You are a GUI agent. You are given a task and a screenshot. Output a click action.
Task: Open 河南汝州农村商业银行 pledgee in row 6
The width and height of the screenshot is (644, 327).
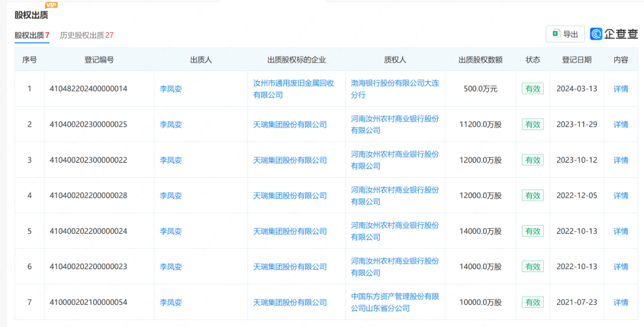click(x=395, y=267)
